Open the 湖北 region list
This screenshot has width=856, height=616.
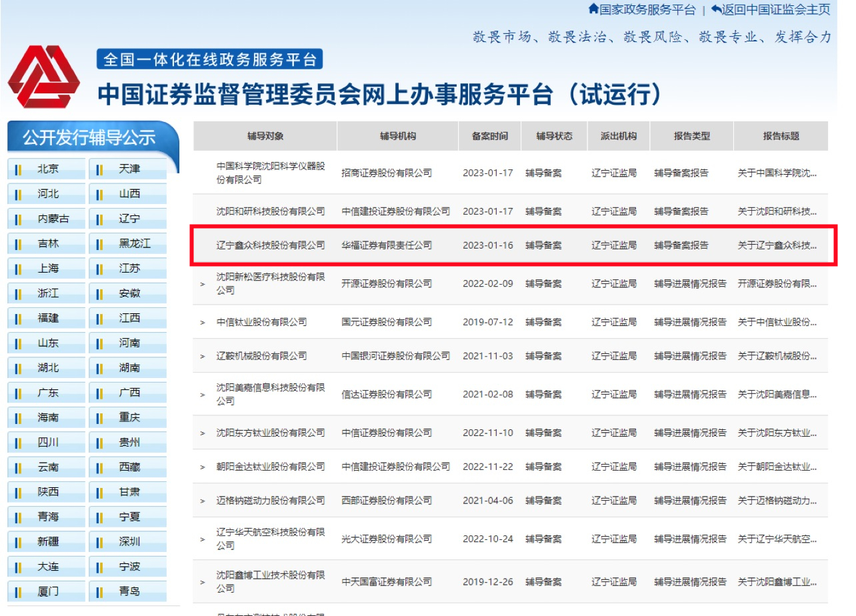pyautogui.click(x=47, y=368)
